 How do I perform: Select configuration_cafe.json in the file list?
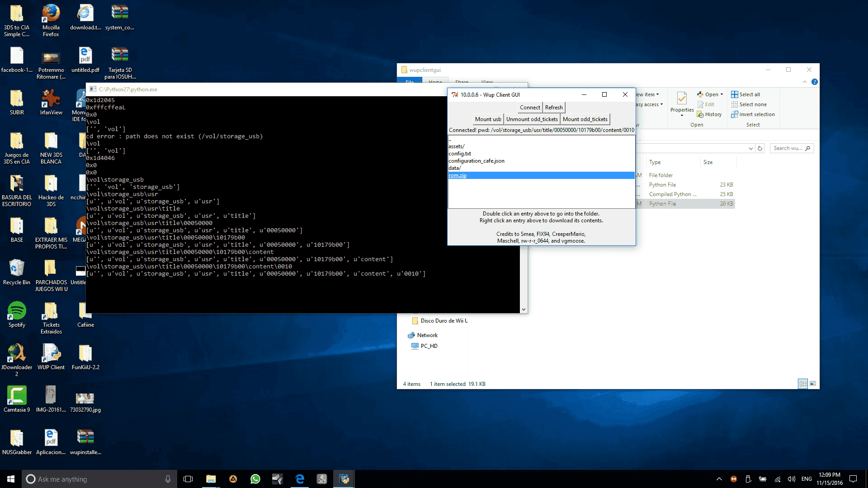pyautogui.click(x=541, y=161)
